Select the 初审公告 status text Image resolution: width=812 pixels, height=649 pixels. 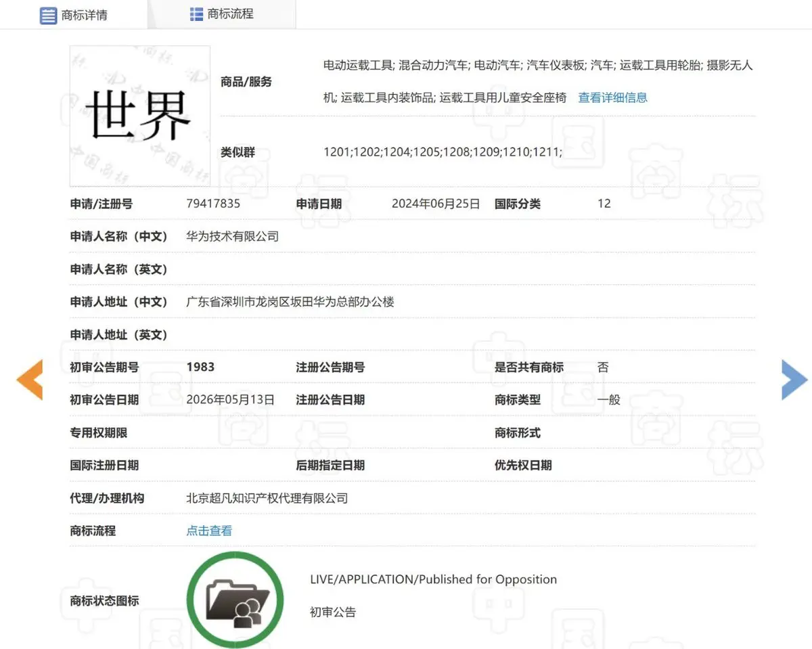[333, 612]
